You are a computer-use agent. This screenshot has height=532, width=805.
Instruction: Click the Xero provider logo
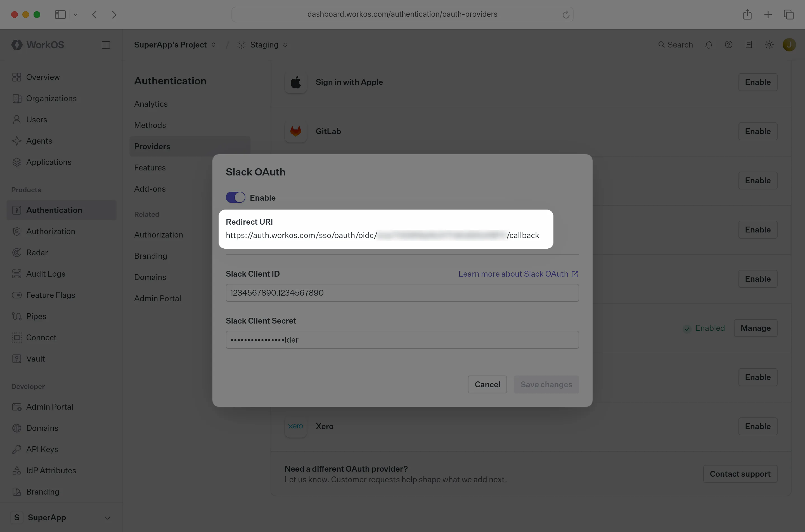tap(296, 426)
